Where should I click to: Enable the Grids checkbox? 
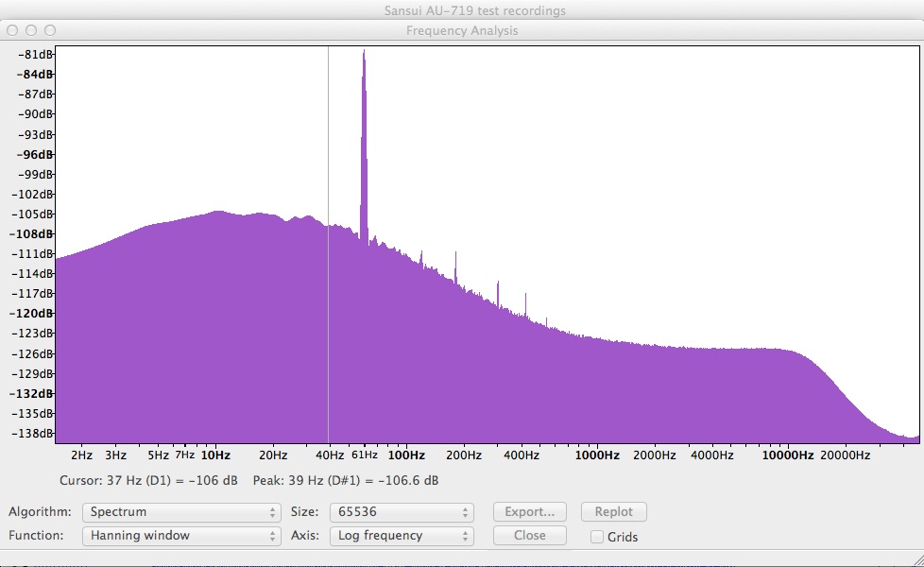(597, 537)
